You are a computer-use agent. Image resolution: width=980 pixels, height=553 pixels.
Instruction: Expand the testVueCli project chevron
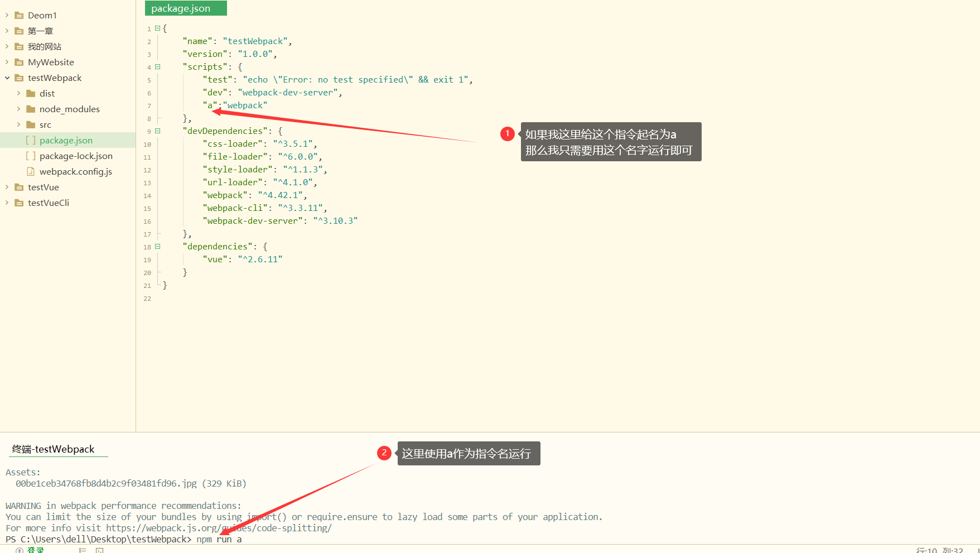(7, 203)
